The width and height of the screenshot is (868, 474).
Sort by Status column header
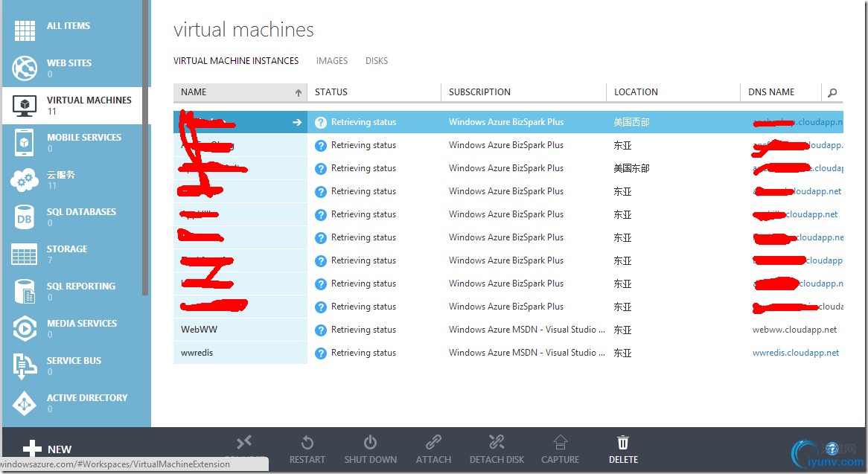(374, 92)
